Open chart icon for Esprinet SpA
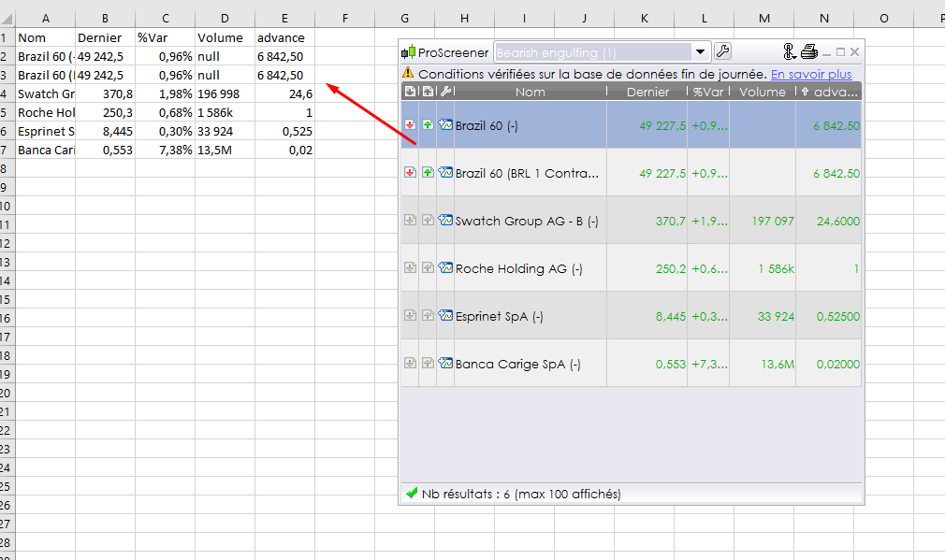Image resolution: width=945 pixels, height=560 pixels. click(x=445, y=315)
